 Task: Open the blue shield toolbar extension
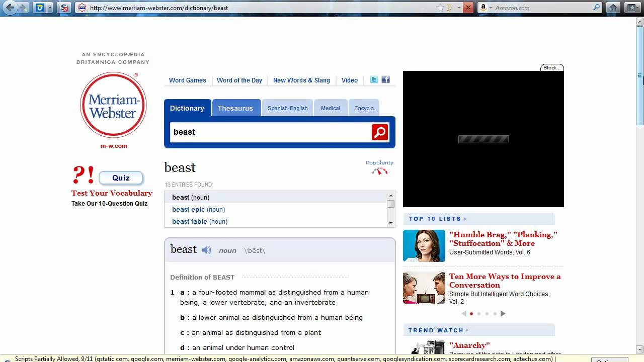tap(40, 8)
